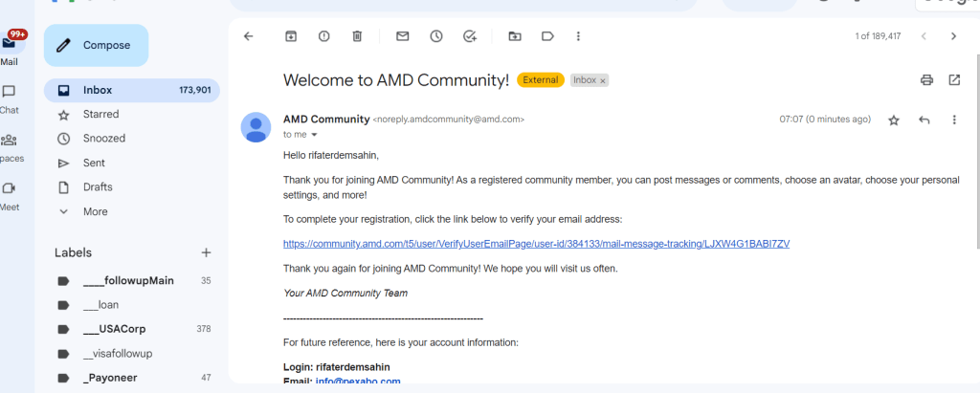Screen dimensions: 980x393
Task: Go to the older email arrow
Action: click(954, 36)
